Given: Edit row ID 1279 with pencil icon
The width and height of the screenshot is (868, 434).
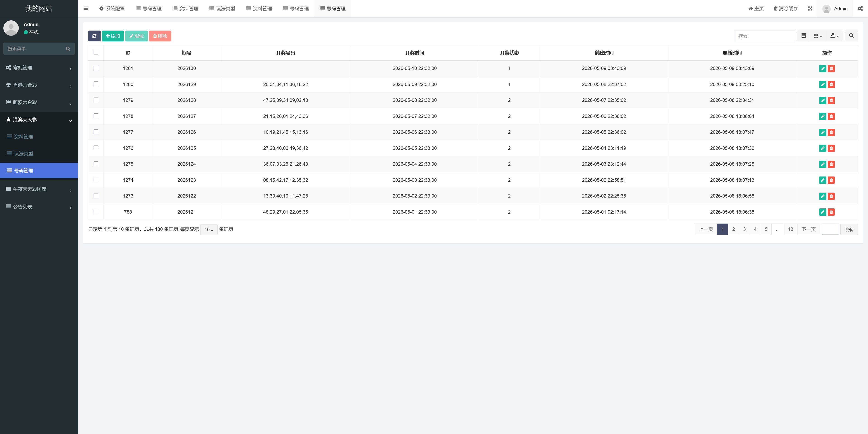Looking at the screenshot, I should (823, 100).
